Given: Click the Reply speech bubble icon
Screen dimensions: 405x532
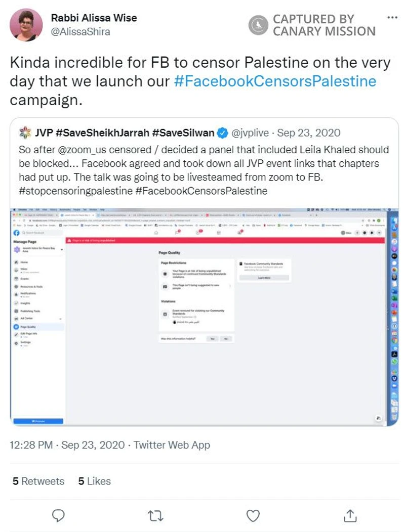Looking at the screenshot, I should coord(59,515).
